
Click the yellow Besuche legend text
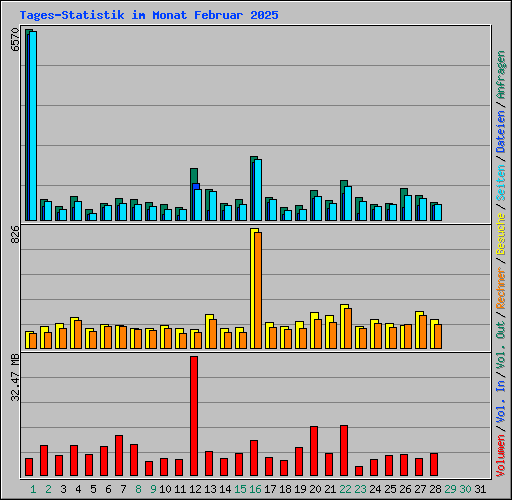(x=501, y=234)
